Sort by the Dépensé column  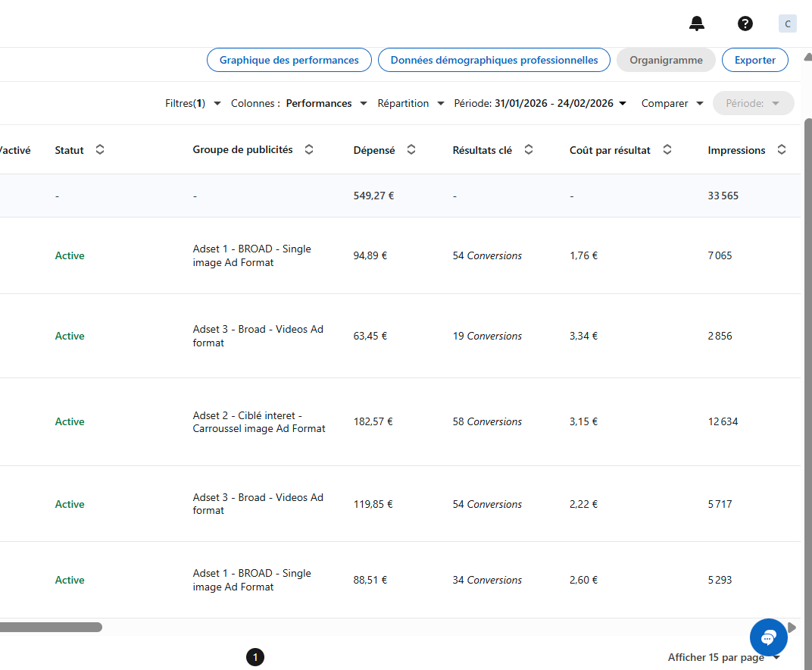click(411, 150)
